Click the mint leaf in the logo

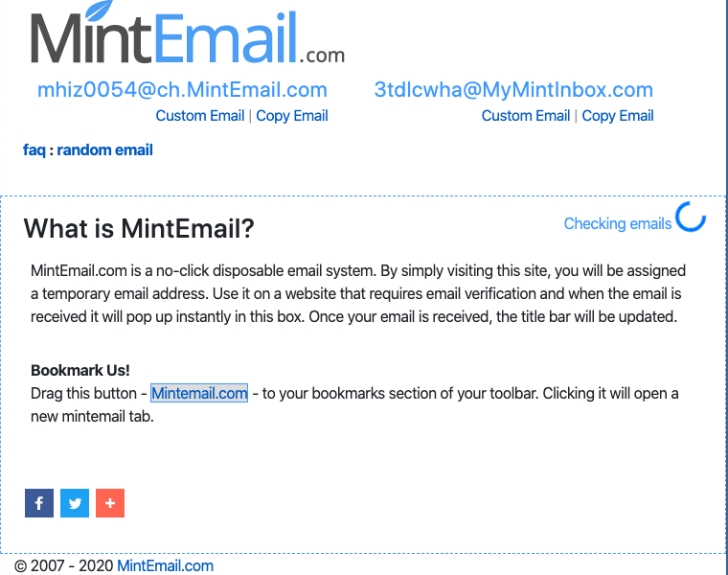[x=99, y=12]
